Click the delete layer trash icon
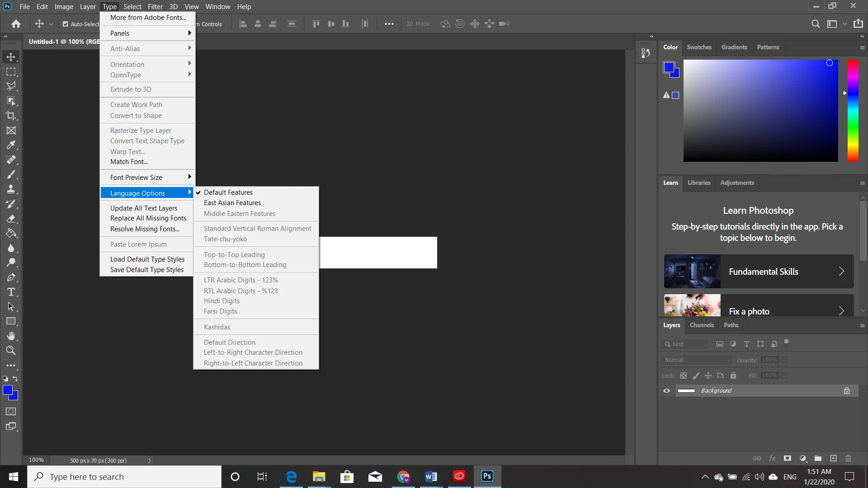Screen dimensions: 868x488 [848, 458]
